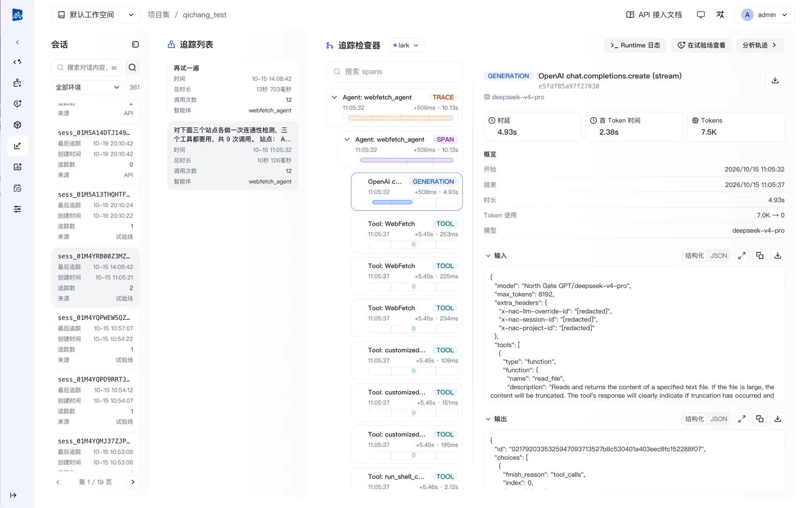Click the app logo in sidebar
This screenshot has width=812, height=508.
(x=17, y=15)
